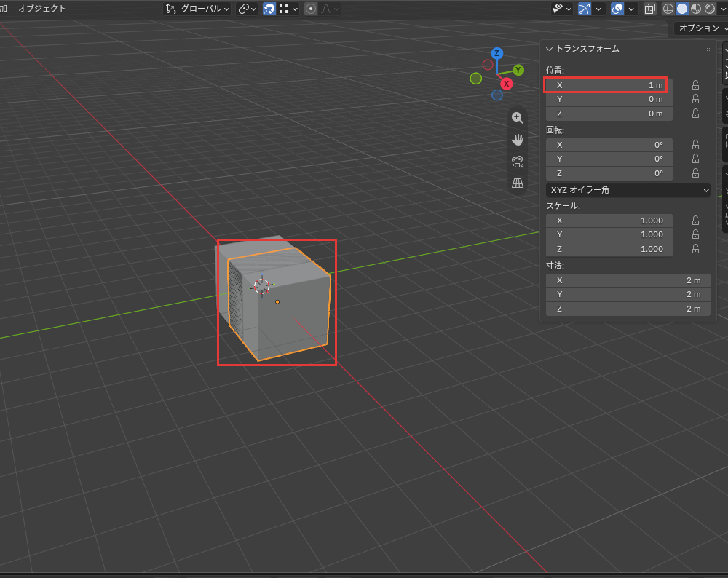Toggle viewport gizmos display
Screen dimensions: 728x578
[585, 9]
